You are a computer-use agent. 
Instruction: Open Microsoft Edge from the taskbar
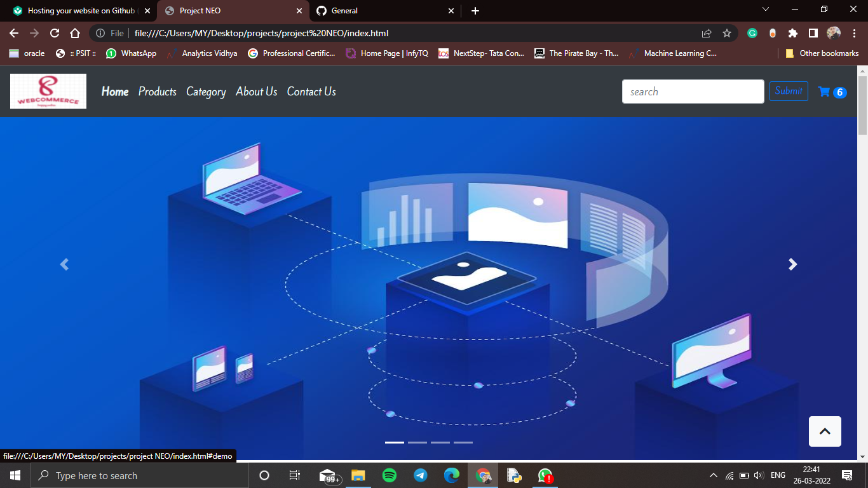point(452,475)
